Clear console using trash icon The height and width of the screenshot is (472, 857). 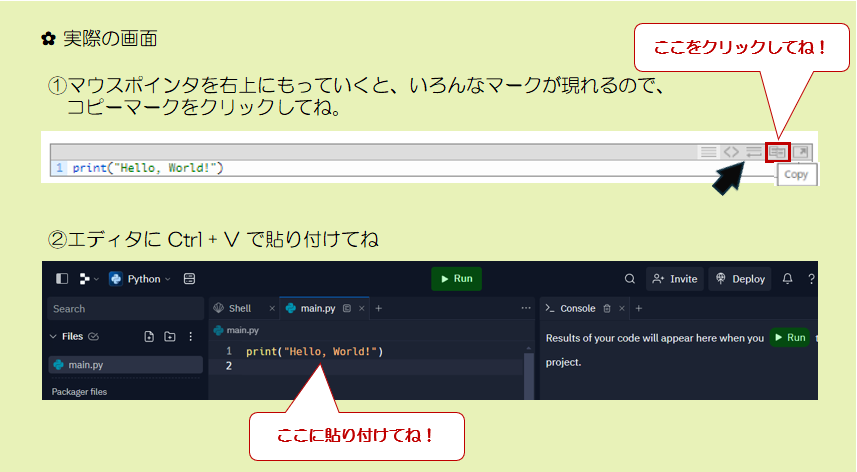(606, 309)
